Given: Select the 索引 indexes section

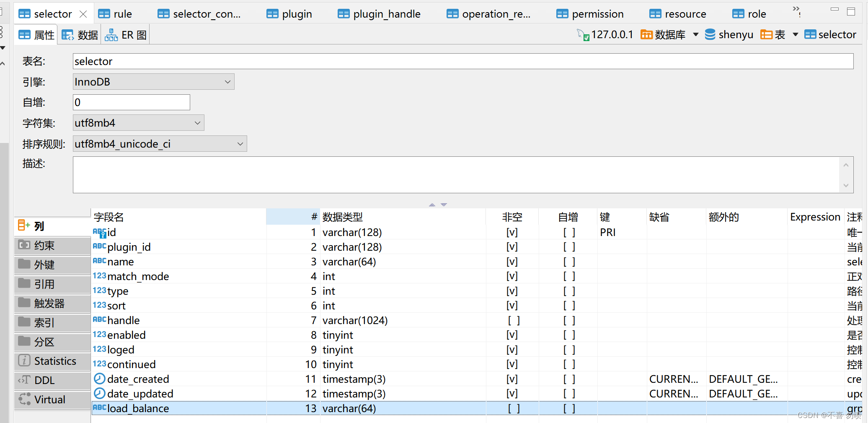Looking at the screenshot, I should 52,322.
